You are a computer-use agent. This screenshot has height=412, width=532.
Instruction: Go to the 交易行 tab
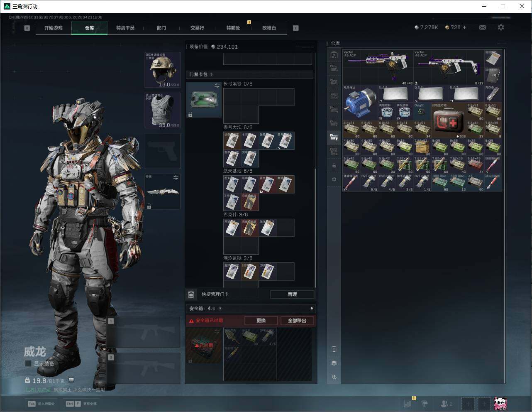pyautogui.click(x=197, y=28)
